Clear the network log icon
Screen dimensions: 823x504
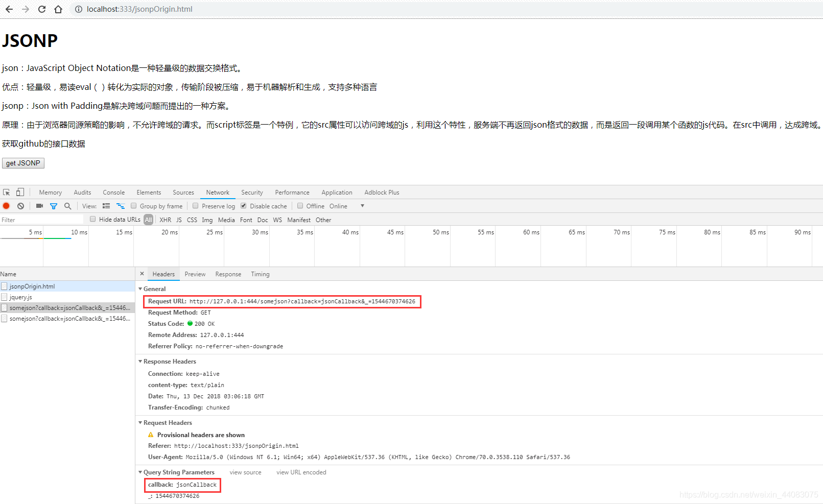pyautogui.click(x=20, y=206)
